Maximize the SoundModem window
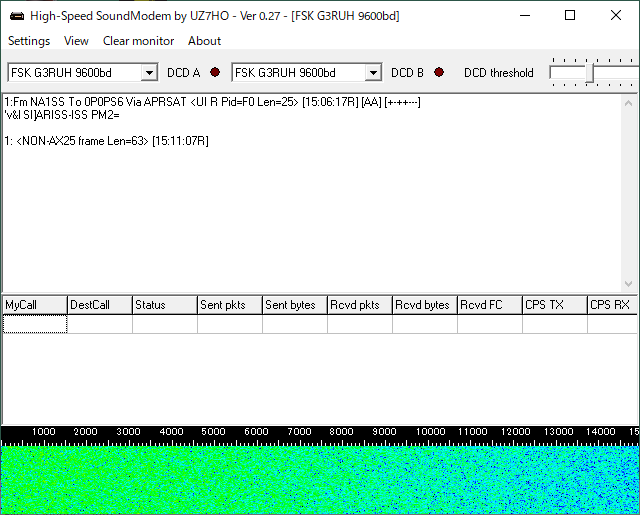640x519 pixels. (x=570, y=16)
